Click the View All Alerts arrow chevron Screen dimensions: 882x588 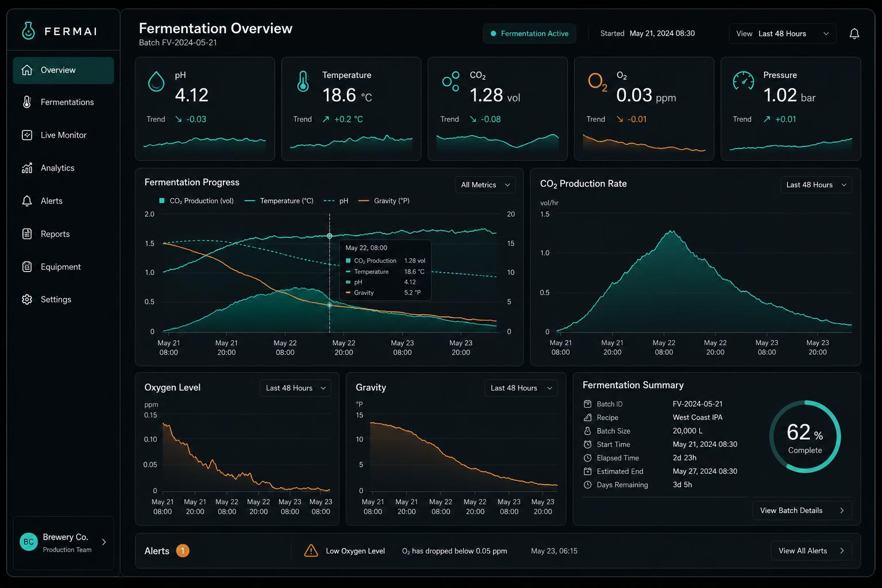coord(842,551)
